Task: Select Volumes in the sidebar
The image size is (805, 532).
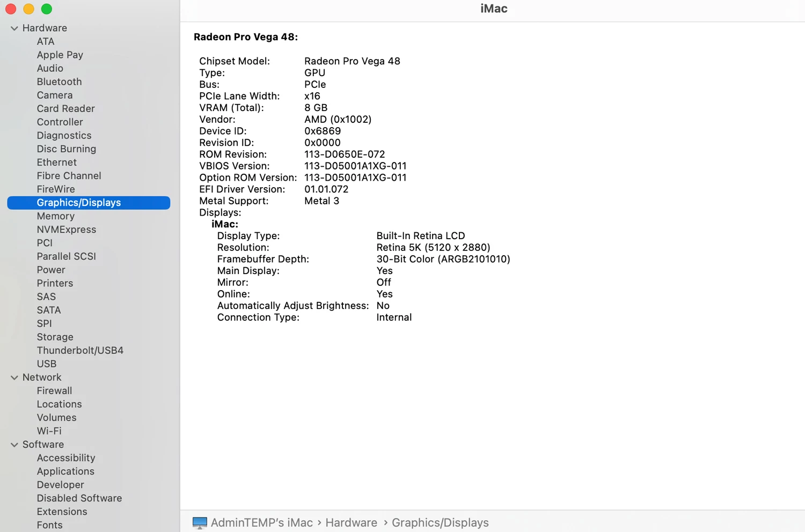Action: [x=57, y=417]
